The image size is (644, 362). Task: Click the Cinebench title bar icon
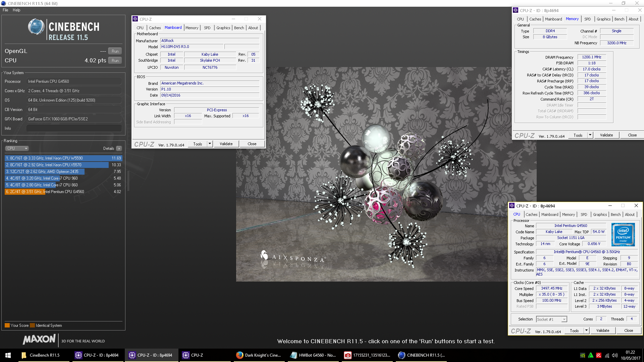click(x=3, y=3)
